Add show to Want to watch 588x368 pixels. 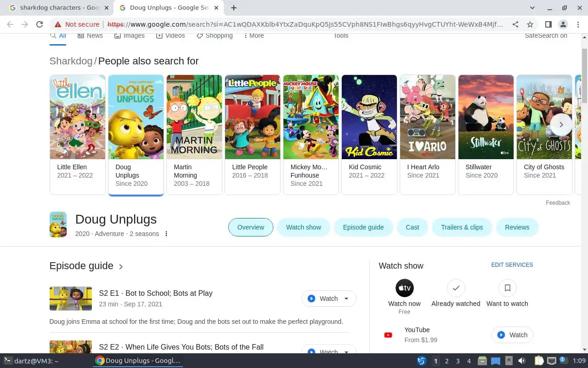(508, 288)
